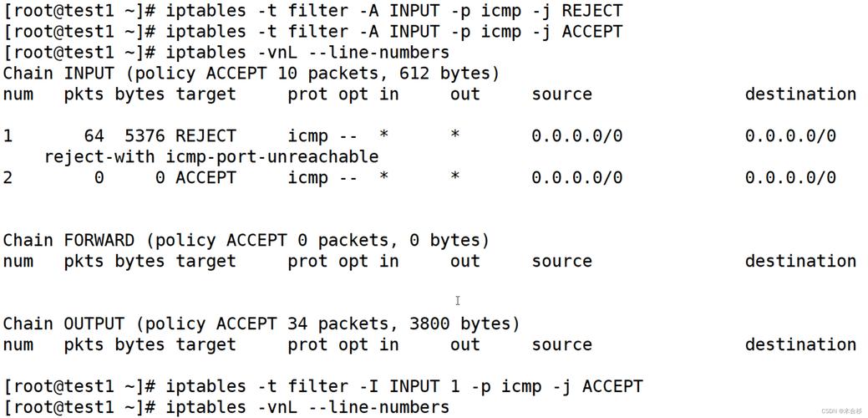Click the I-beam text cursor below FORWARD chain

pyautogui.click(x=457, y=300)
